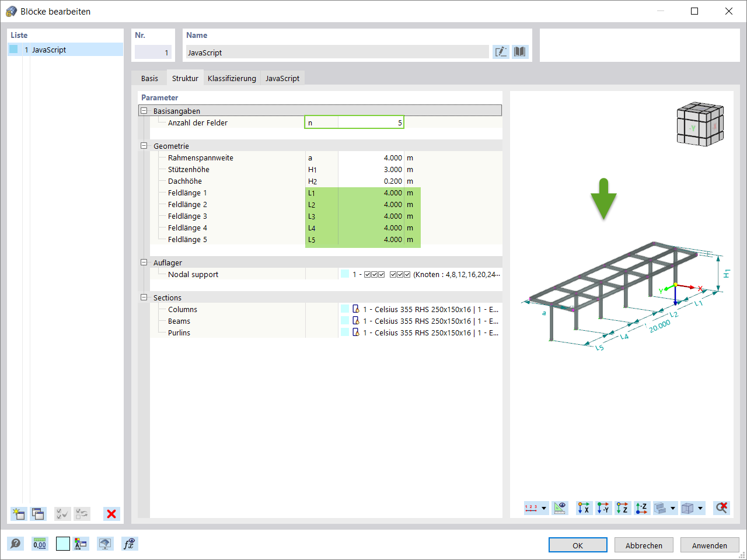Click the copy block icon below the list
This screenshot has height=560, width=747.
coord(39,514)
